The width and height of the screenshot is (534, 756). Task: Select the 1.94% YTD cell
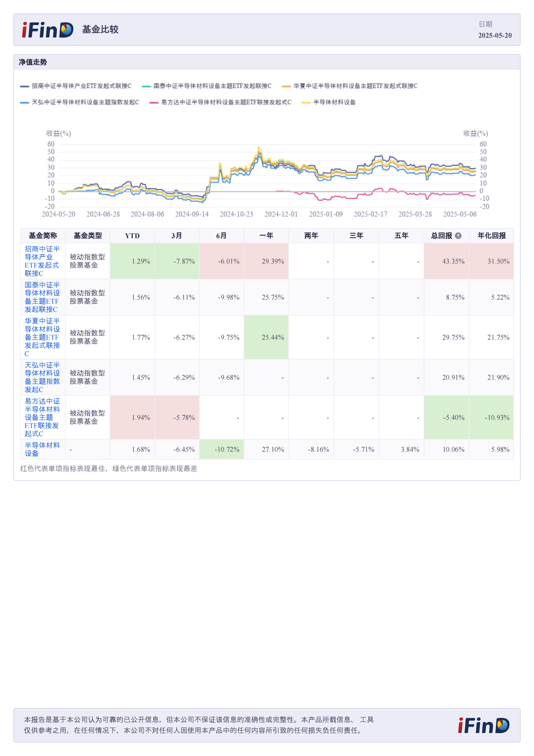[132, 417]
